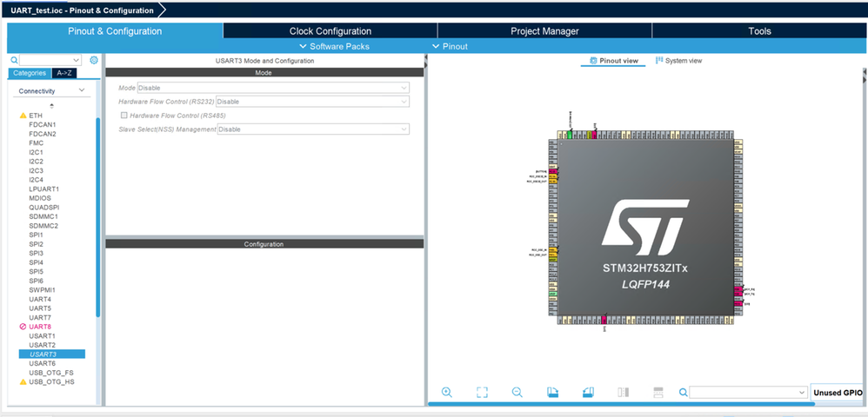Click the UART8 conflict icon
This screenshot has height=417, width=868.
(23, 327)
